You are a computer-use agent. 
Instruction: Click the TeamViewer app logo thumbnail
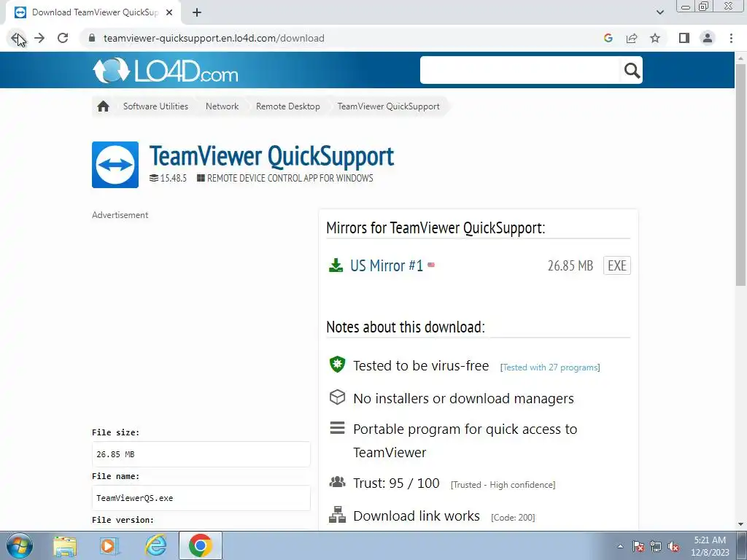[x=115, y=165]
